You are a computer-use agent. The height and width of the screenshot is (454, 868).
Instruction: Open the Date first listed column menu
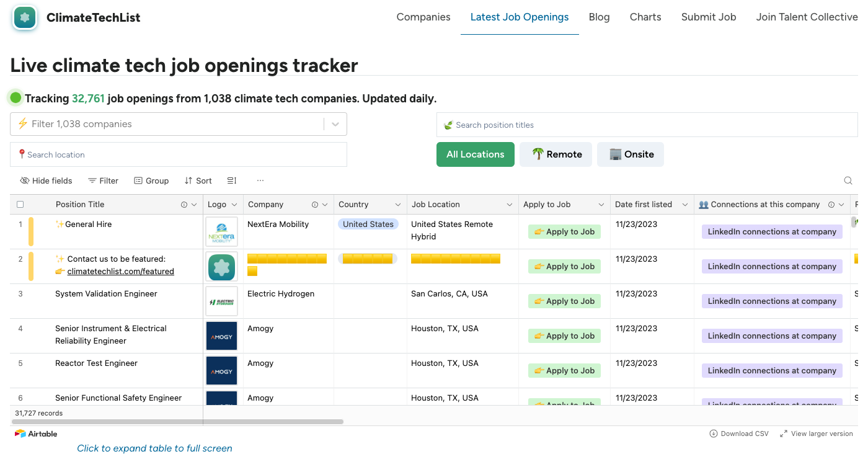685,205
